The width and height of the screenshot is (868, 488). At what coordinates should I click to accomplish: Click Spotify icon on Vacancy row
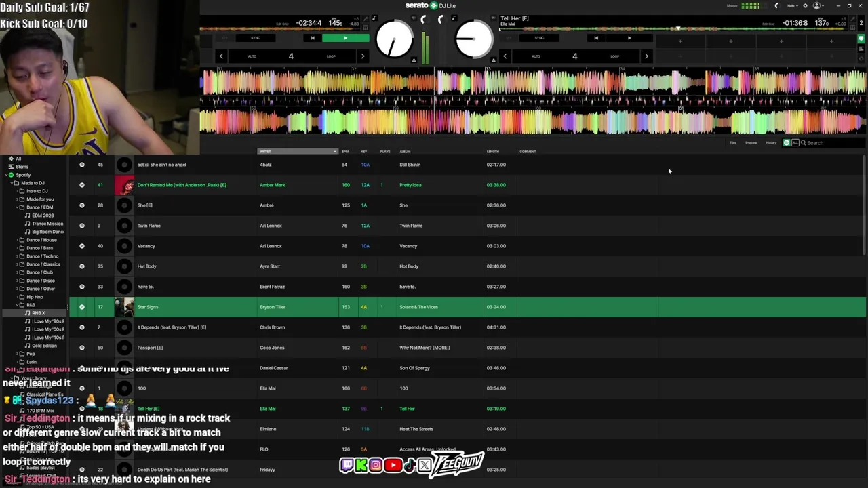[82, 246]
